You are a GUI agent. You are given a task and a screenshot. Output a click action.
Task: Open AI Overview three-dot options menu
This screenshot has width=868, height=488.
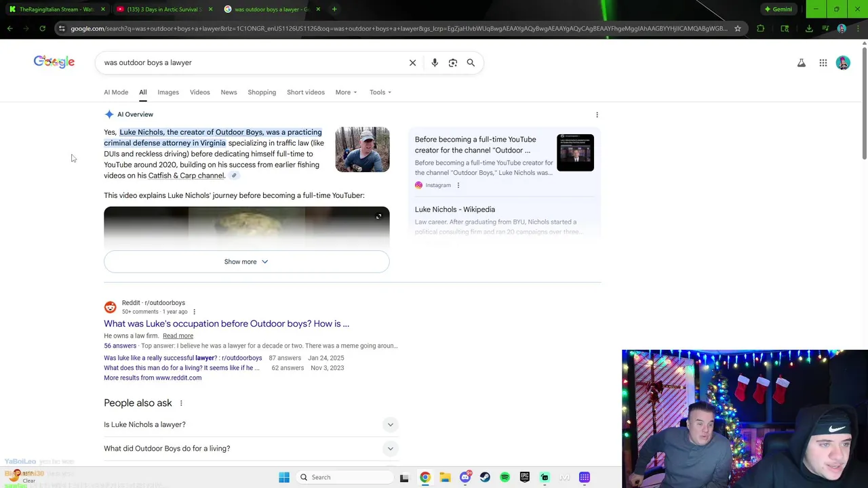597,115
